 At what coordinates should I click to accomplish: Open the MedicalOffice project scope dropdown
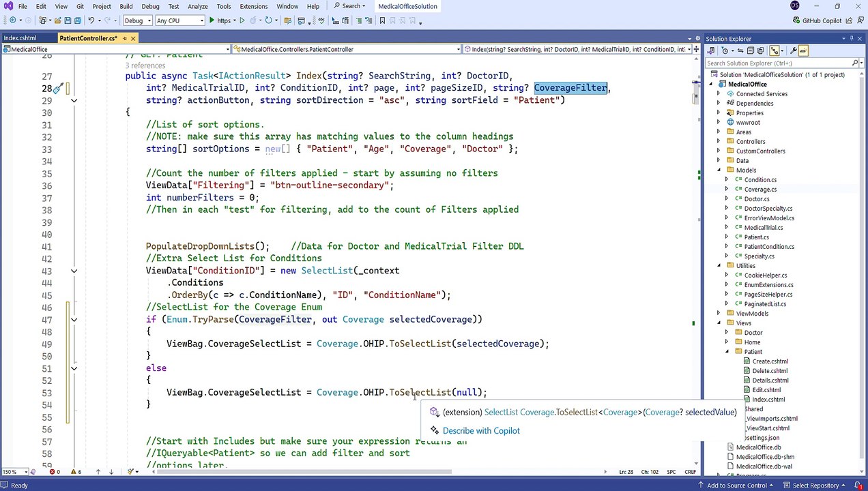click(115, 49)
